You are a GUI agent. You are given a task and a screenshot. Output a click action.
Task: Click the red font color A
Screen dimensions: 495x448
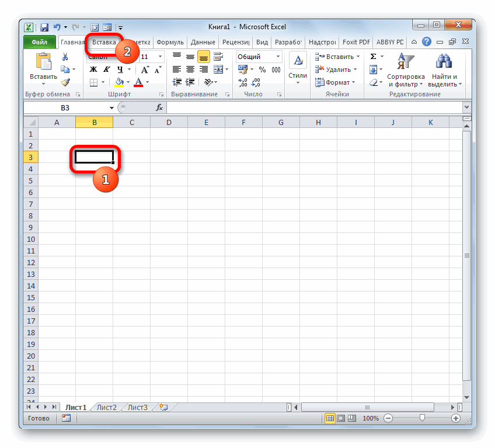tap(138, 82)
